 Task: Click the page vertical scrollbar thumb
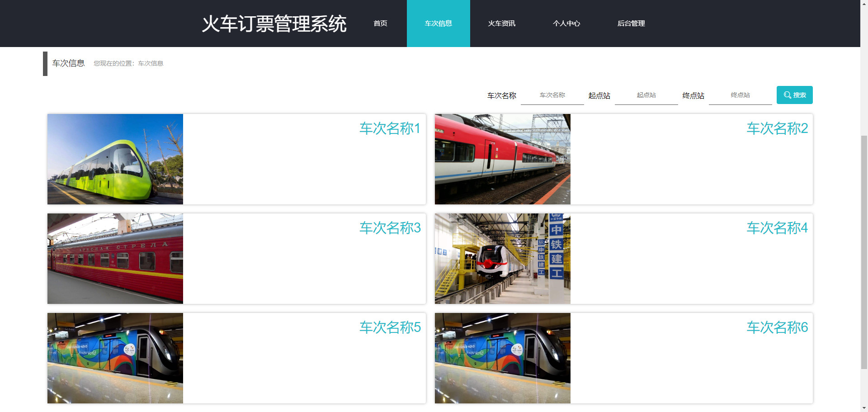pyautogui.click(x=864, y=252)
